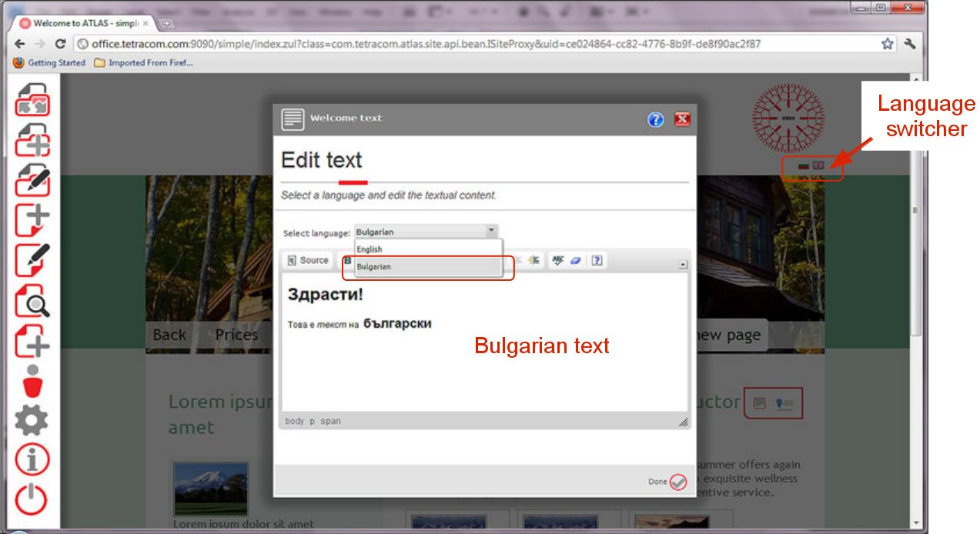Open the Select language dropdown arrow

pyautogui.click(x=490, y=231)
